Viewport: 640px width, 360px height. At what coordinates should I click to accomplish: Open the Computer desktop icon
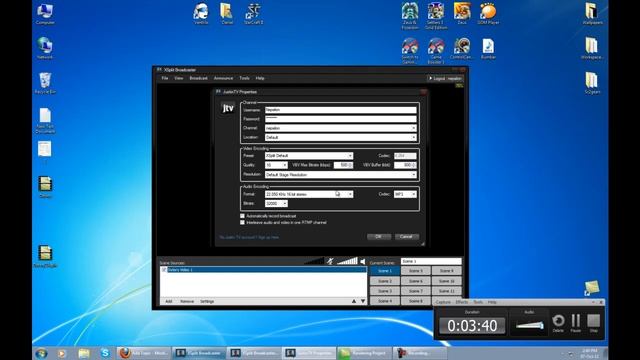(x=45, y=14)
